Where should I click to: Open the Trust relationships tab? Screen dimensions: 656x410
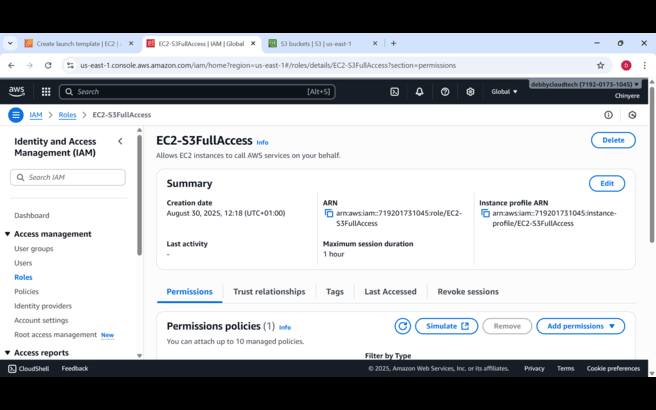pyautogui.click(x=269, y=292)
